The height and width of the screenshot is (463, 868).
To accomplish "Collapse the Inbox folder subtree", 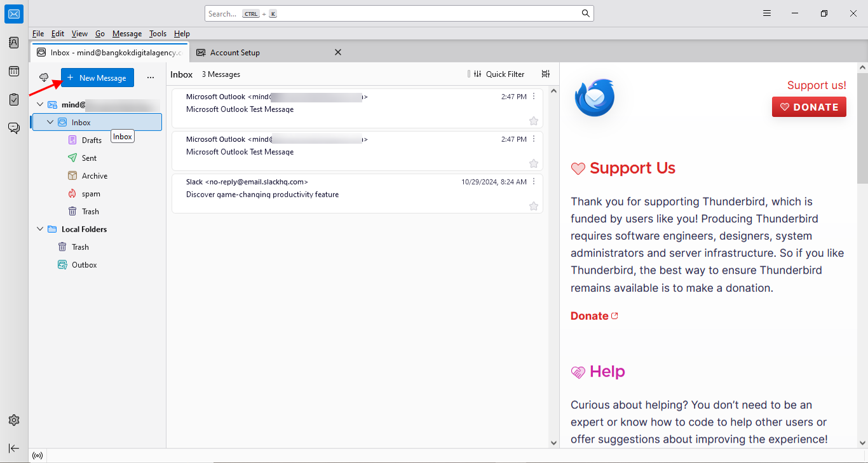I will tap(51, 122).
